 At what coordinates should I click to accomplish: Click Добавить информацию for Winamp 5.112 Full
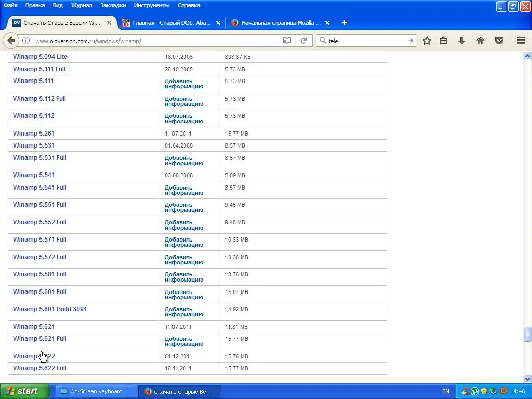pos(184,101)
